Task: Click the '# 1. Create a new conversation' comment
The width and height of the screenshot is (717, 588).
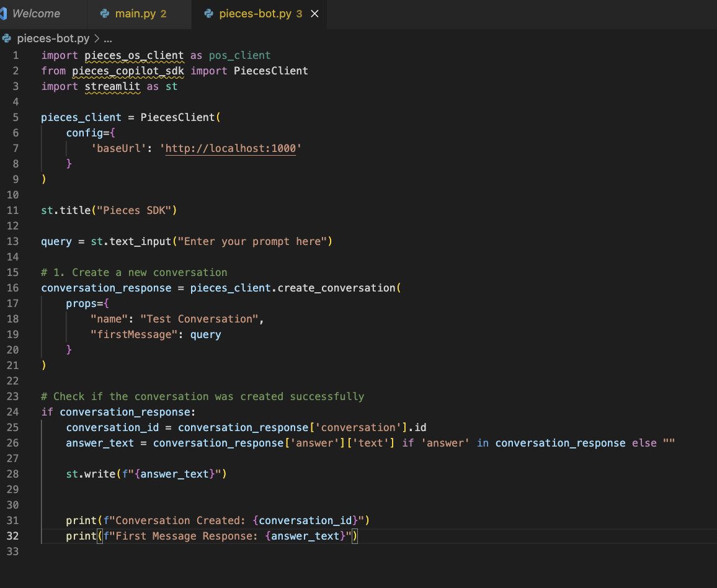Action: pos(134,272)
